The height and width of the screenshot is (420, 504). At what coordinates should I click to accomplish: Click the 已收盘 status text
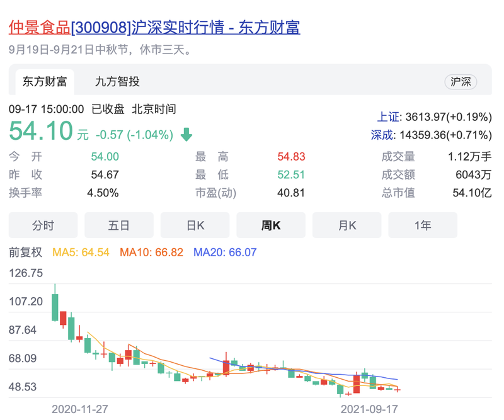click(108, 110)
